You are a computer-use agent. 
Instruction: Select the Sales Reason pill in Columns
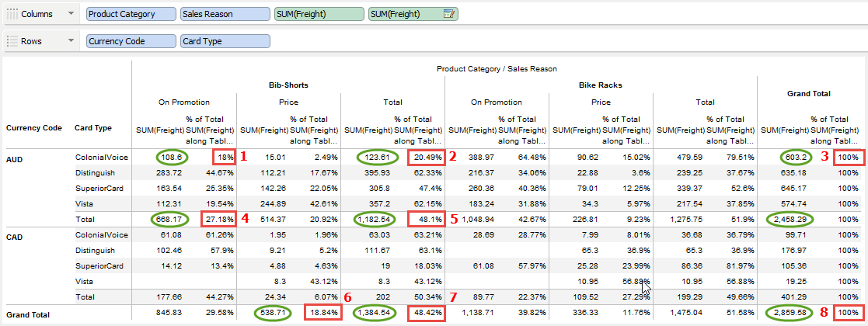tap(225, 14)
